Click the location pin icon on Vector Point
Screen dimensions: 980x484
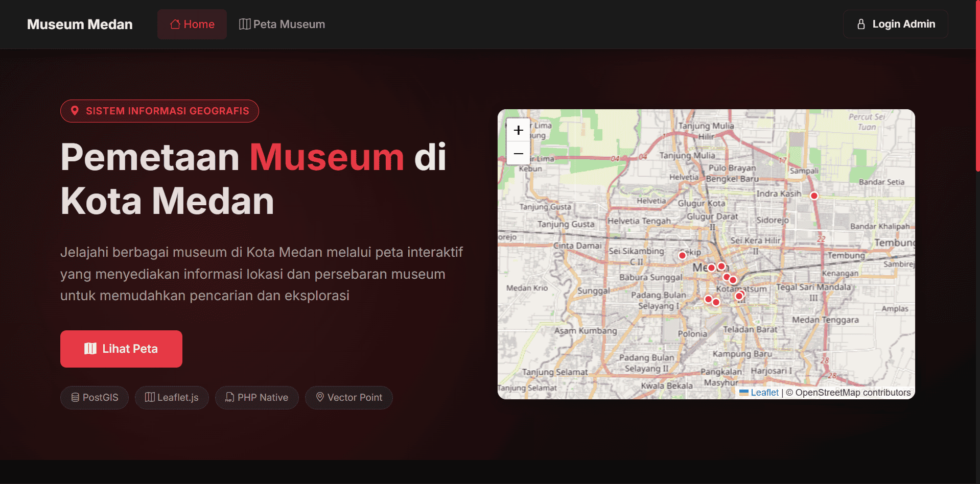320,397
